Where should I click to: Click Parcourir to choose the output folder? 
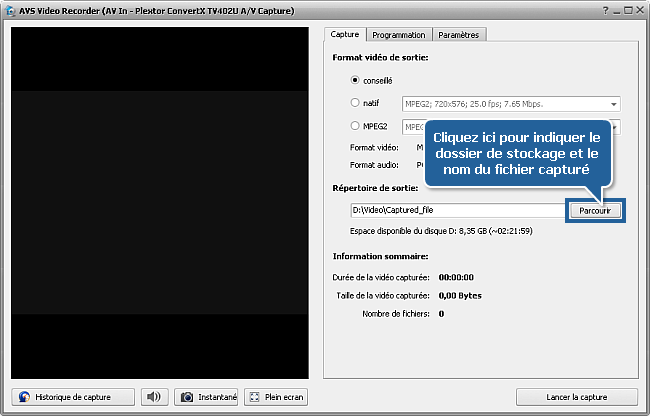[595, 210]
